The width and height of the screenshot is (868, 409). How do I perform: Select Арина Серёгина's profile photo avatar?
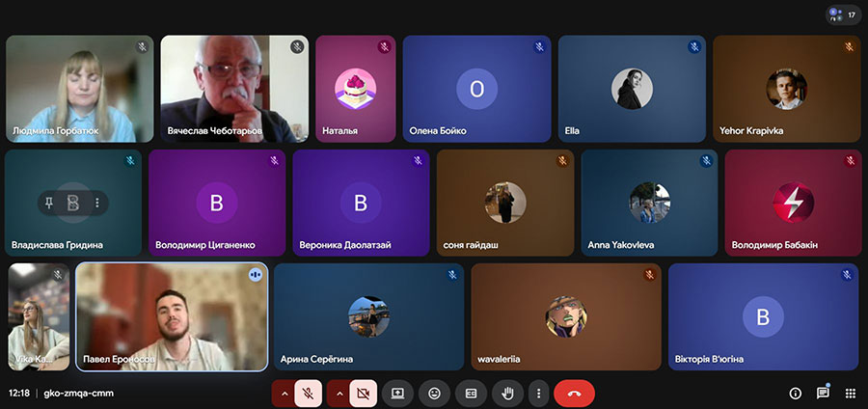click(368, 316)
